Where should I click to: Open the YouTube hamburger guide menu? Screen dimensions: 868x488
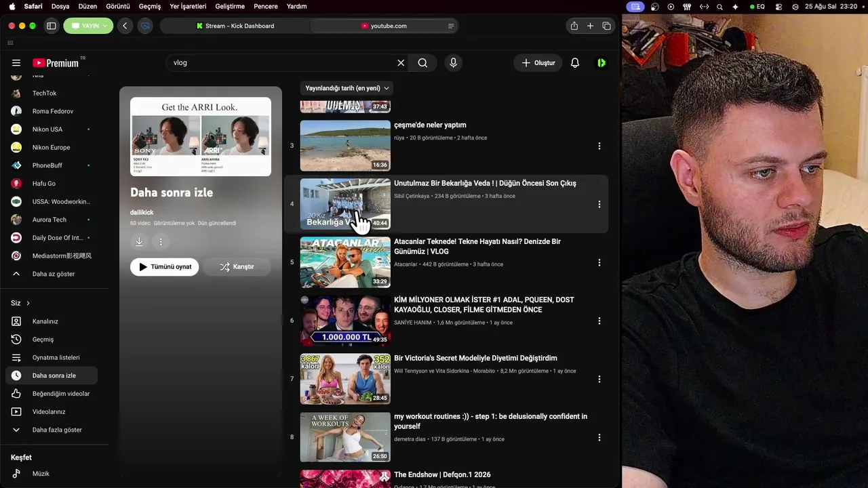tap(16, 63)
